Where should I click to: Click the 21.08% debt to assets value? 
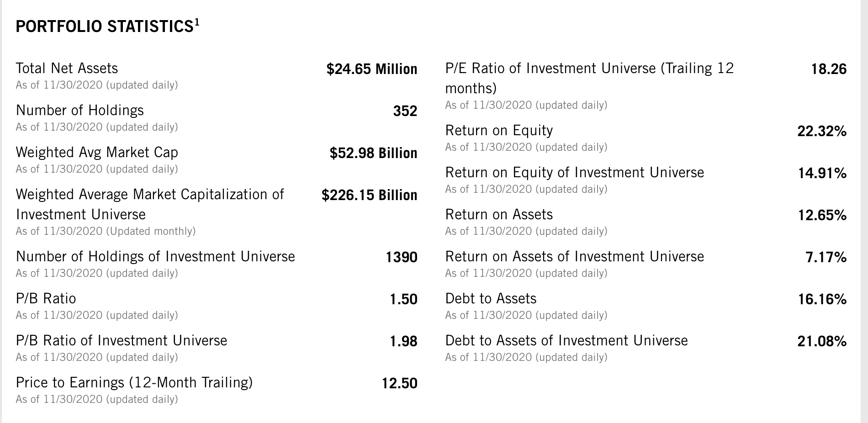coord(822,342)
